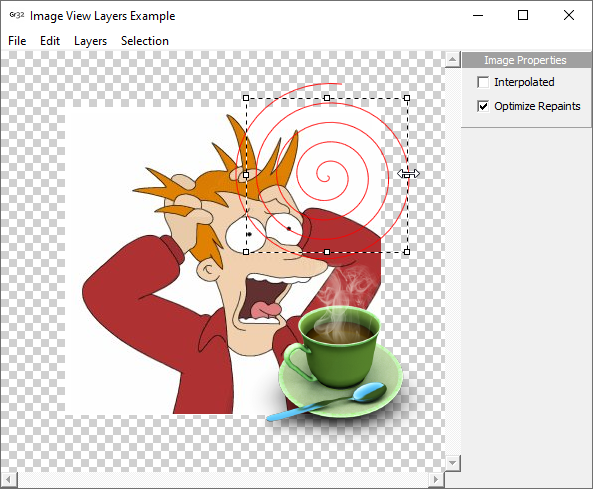Click the Image Properties panel header

526,60
